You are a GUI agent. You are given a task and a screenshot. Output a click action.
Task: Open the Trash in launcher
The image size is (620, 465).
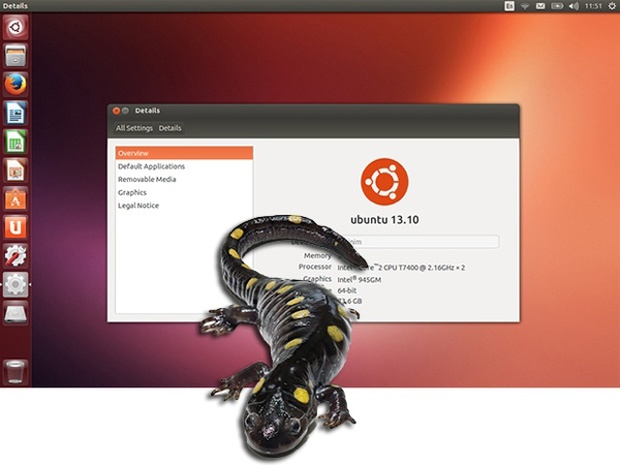click(15, 372)
